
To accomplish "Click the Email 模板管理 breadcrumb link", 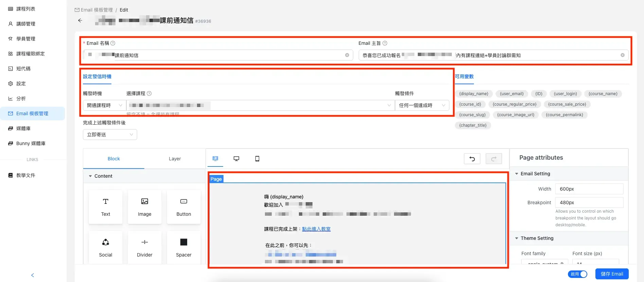I will (x=94, y=10).
